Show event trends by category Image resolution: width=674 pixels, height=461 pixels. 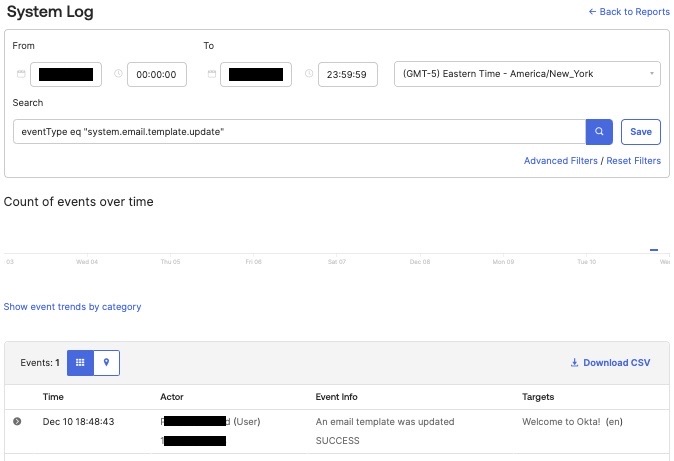pyautogui.click(x=72, y=307)
